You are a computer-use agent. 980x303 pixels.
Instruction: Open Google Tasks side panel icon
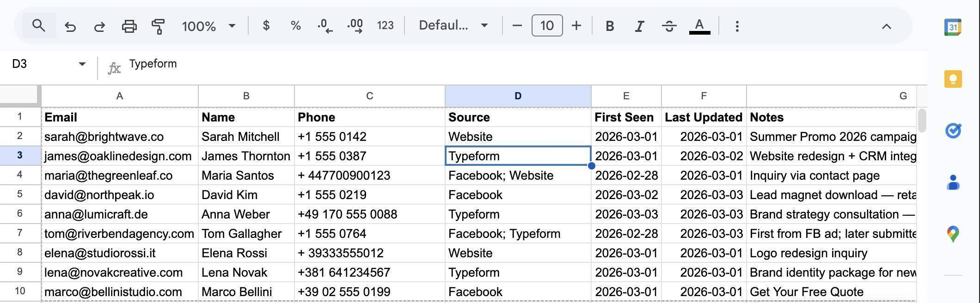953,131
